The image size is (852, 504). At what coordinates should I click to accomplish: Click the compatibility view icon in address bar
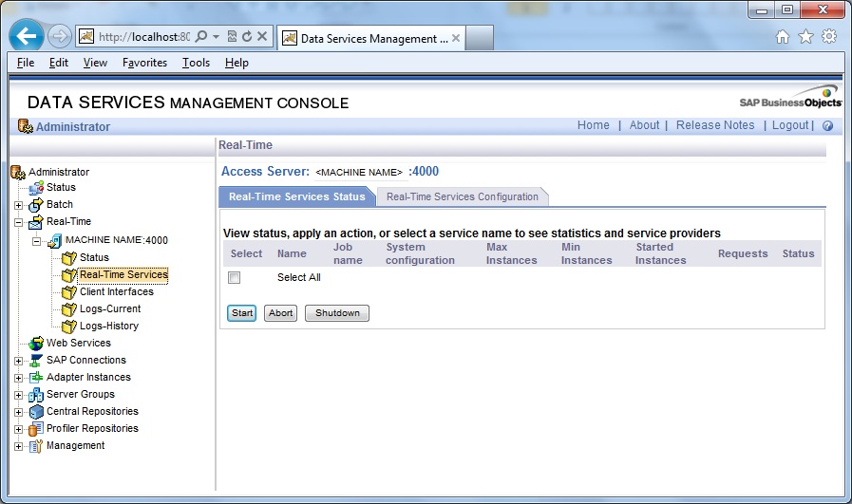[232, 36]
